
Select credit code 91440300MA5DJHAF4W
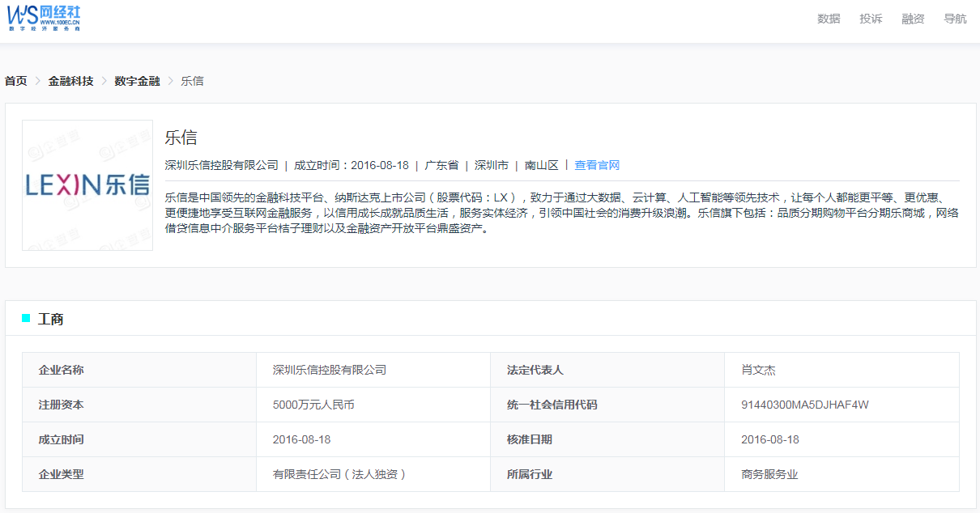tap(805, 405)
